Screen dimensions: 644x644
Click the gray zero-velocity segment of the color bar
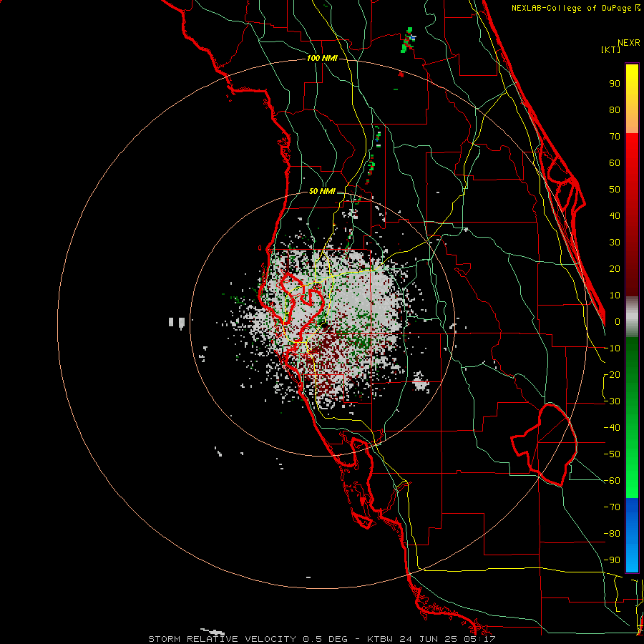pyautogui.click(x=632, y=317)
